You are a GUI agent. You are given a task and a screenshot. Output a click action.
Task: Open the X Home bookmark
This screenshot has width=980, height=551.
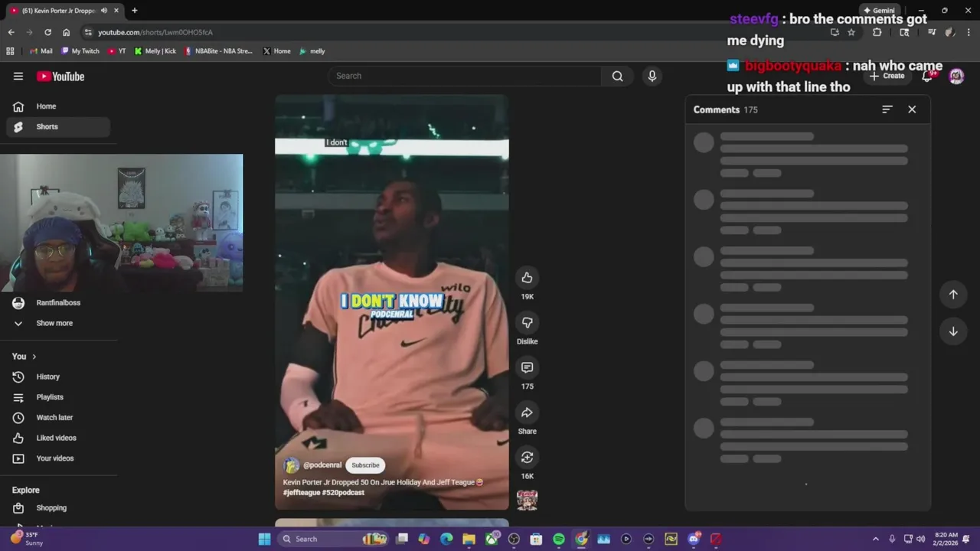[276, 51]
